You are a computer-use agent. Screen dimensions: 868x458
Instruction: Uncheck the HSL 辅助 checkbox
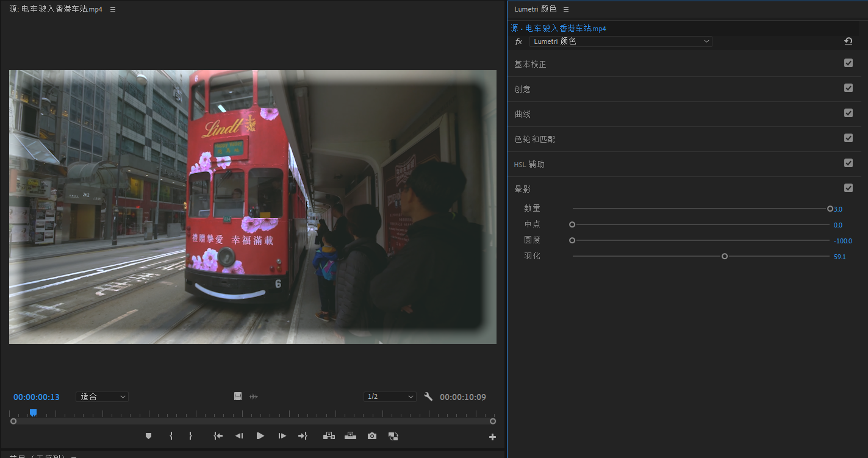coord(848,163)
